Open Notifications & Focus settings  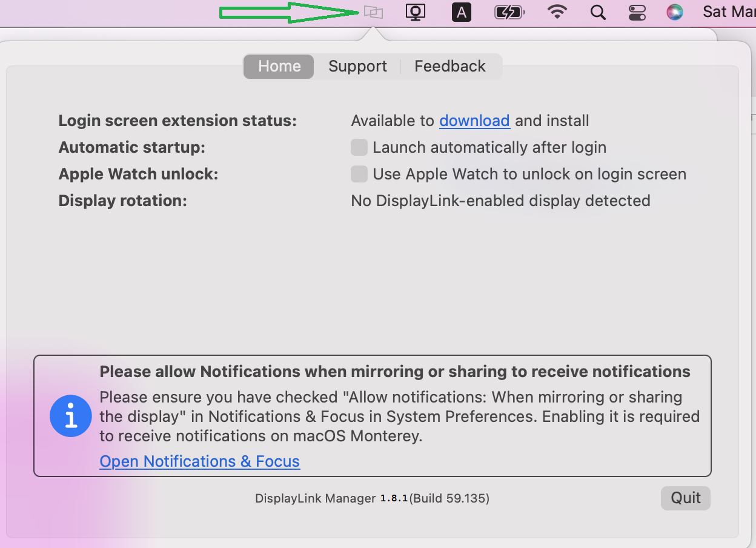click(x=199, y=461)
